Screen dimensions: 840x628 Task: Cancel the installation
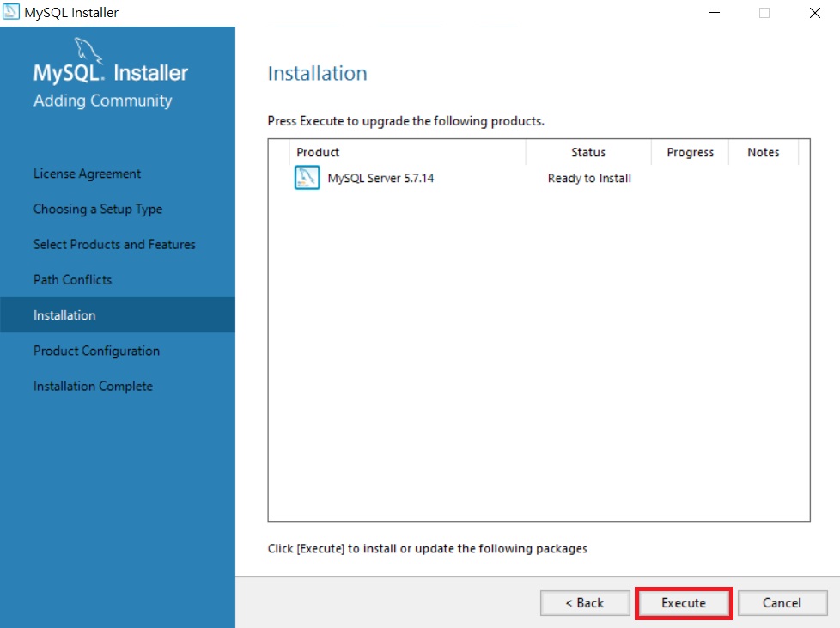pyautogui.click(x=782, y=603)
